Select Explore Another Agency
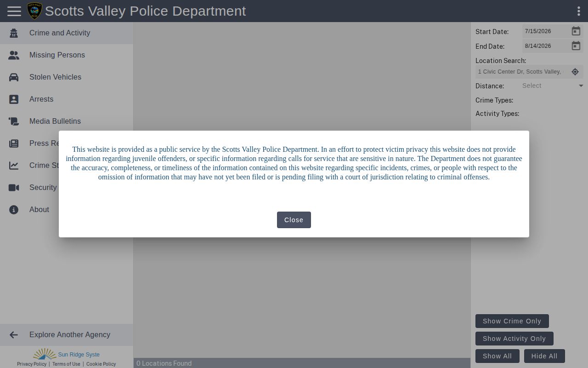 pyautogui.click(x=67, y=335)
